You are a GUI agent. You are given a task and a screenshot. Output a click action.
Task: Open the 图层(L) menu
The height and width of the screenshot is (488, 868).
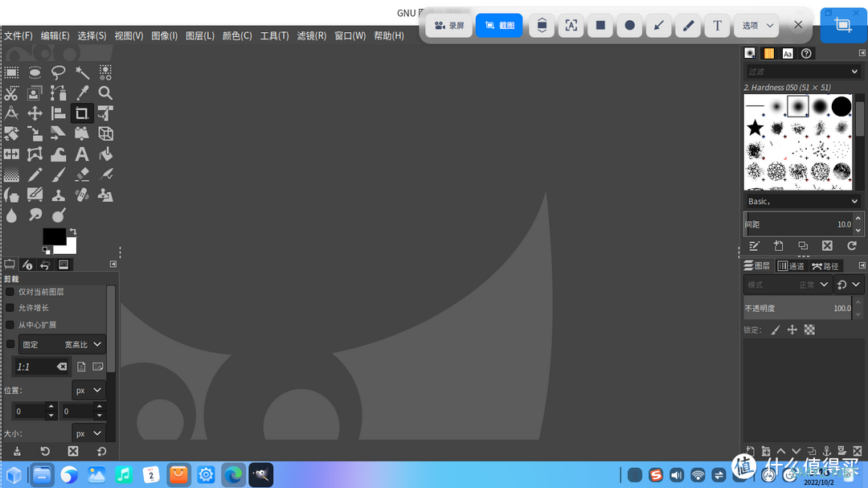pos(199,35)
